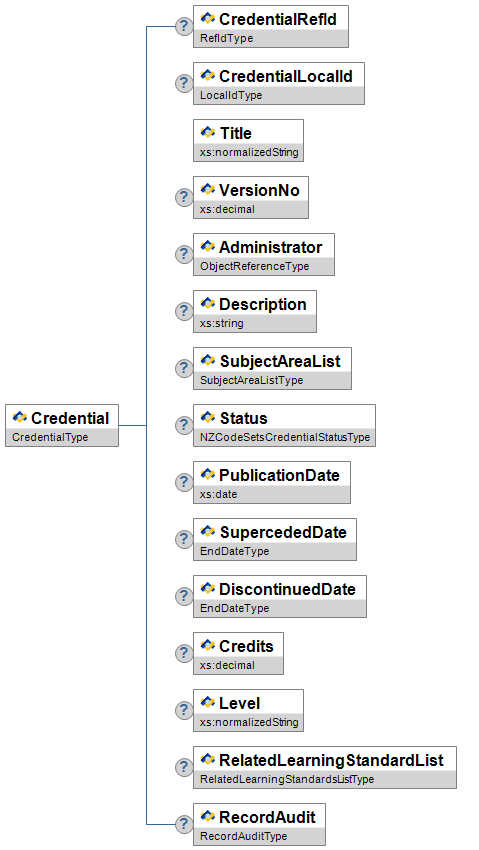The width and height of the screenshot is (479, 850).
Task: Click the element icon in the Title box
Action: coord(208,132)
